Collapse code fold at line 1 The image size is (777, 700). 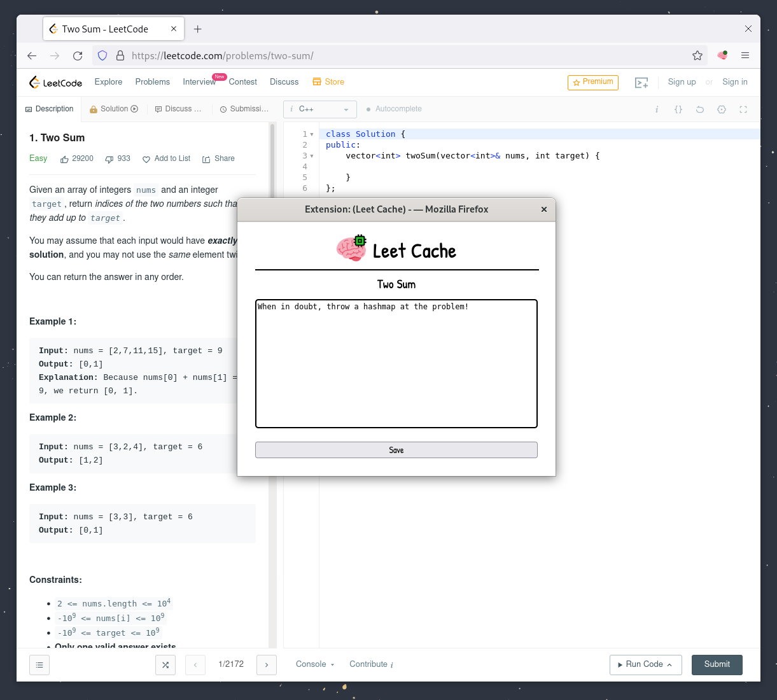tap(312, 134)
